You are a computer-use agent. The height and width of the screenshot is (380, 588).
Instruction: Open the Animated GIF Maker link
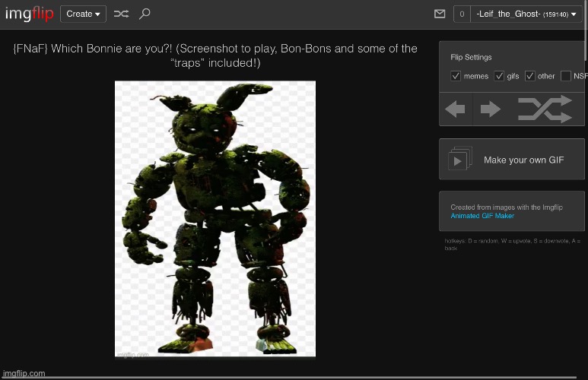482,216
